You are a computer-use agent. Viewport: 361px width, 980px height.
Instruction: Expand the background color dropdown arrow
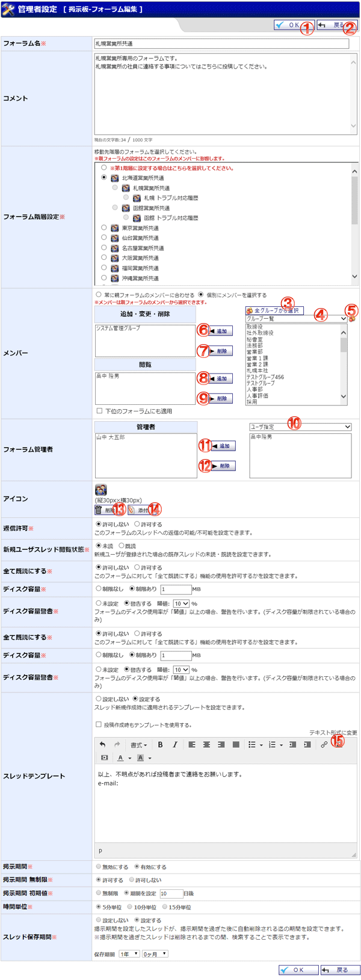point(149,758)
